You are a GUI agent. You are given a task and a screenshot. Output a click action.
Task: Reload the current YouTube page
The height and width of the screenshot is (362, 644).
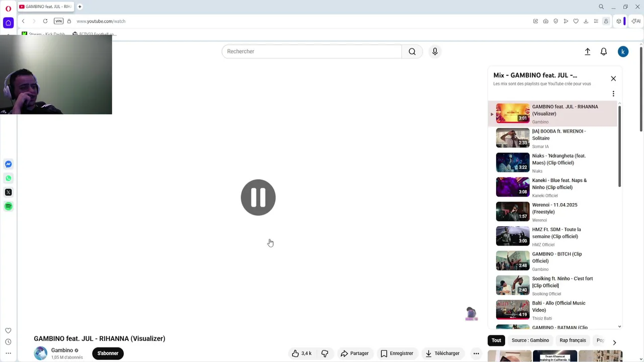coord(45,21)
